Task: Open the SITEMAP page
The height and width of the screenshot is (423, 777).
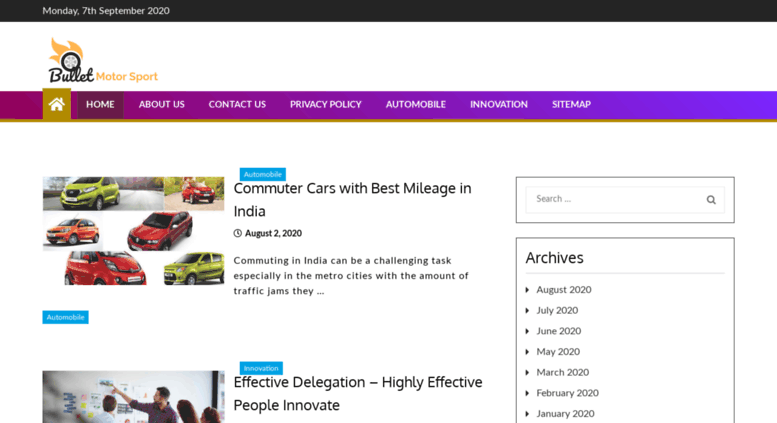Action: pyautogui.click(x=571, y=105)
